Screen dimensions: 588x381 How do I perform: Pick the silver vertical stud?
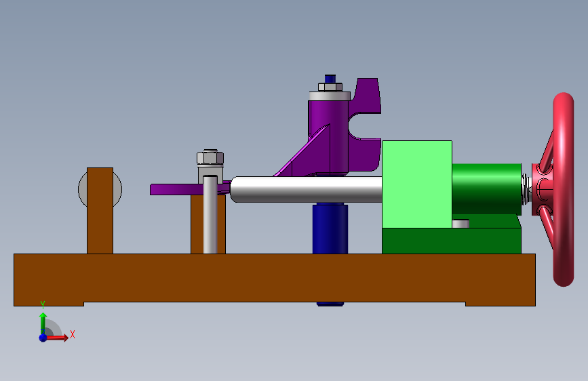(x=210, y=214)
